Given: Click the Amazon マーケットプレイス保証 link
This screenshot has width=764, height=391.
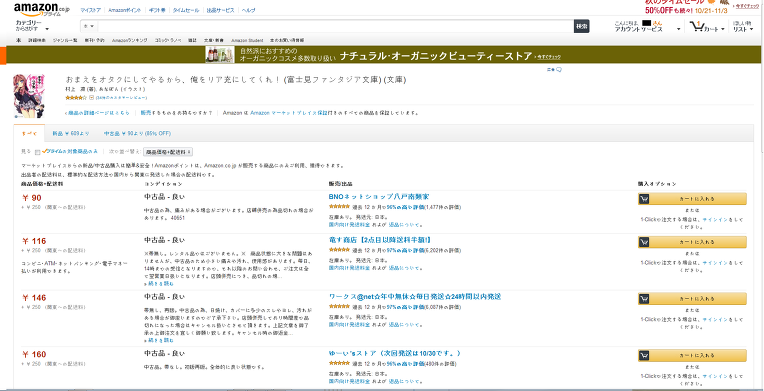Looking at the screenshot, I should pyautogui.click(x=288, y=113).
